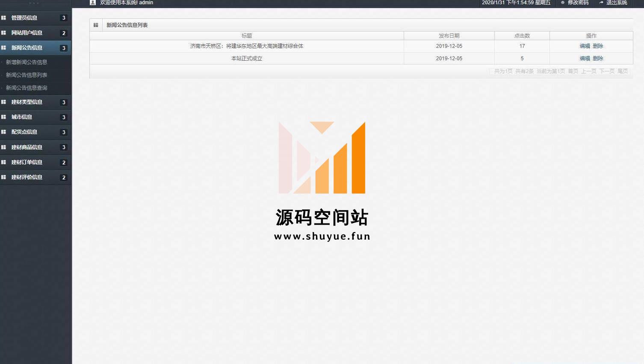
Task: Expand the 建材类型信息 sidebar section
Action: (35, 102)
